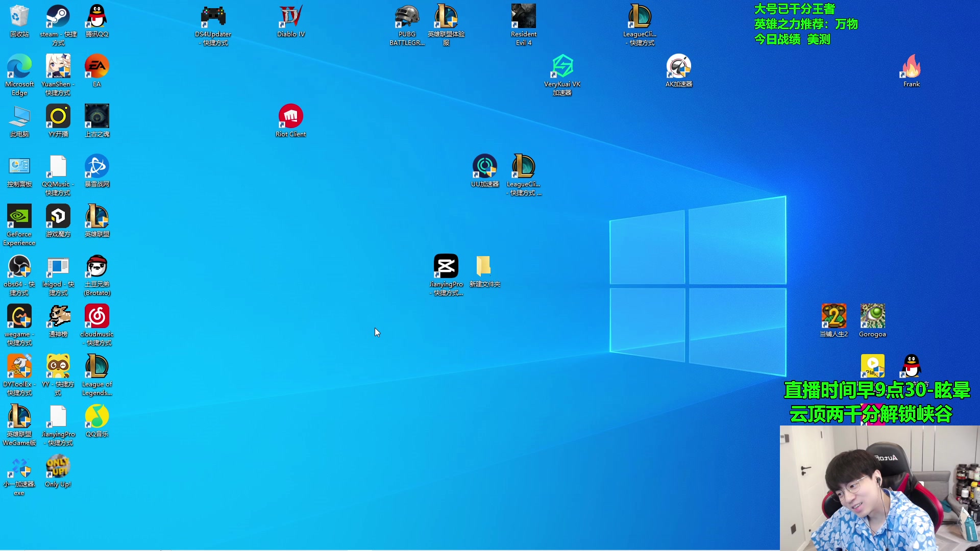Select the Frank flame icon
This screenshot has height=551, width=980.
912,71
